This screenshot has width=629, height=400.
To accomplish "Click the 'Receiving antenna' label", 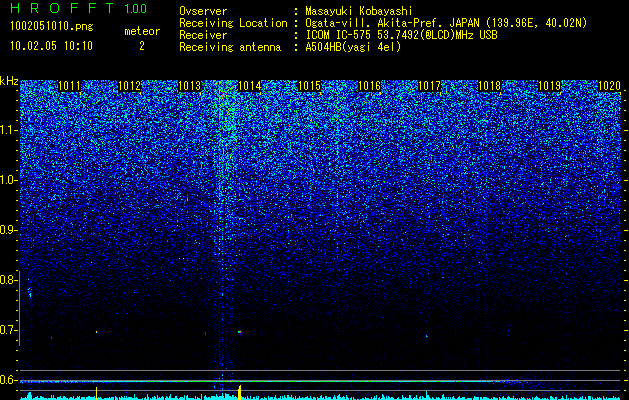I will (230, 47).
